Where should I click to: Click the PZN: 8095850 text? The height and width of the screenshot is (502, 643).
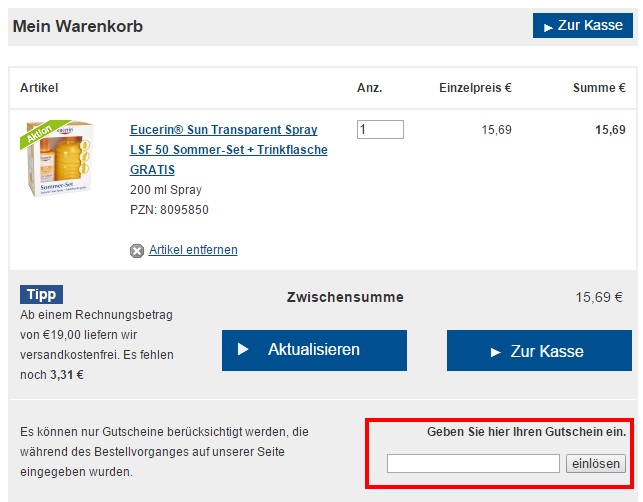click(x=169, y=210)
